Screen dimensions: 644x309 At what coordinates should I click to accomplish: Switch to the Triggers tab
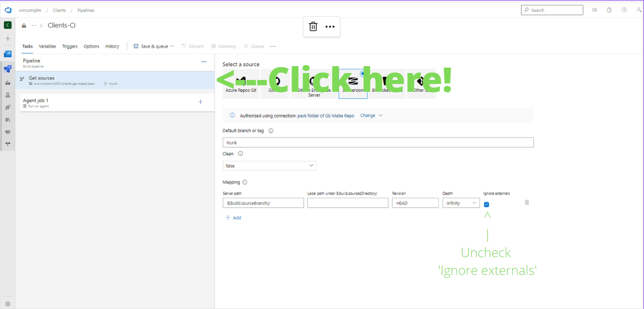pos(70,46)
